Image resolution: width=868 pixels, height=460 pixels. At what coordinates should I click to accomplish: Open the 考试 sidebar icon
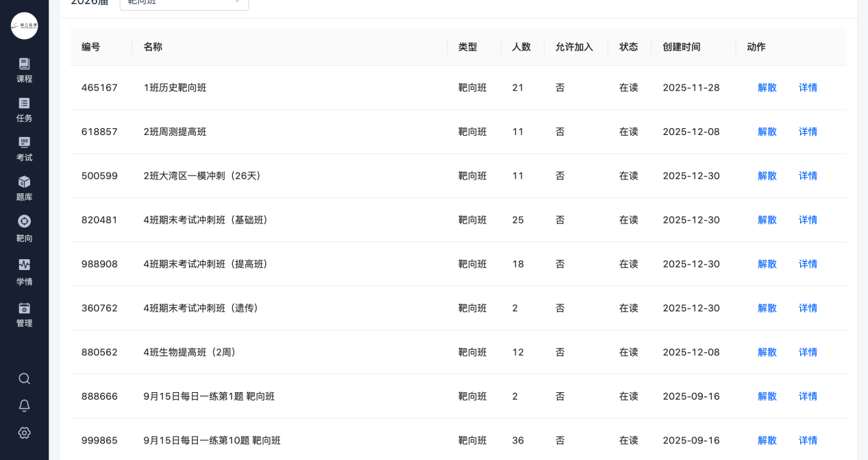(x=24, y=149)
